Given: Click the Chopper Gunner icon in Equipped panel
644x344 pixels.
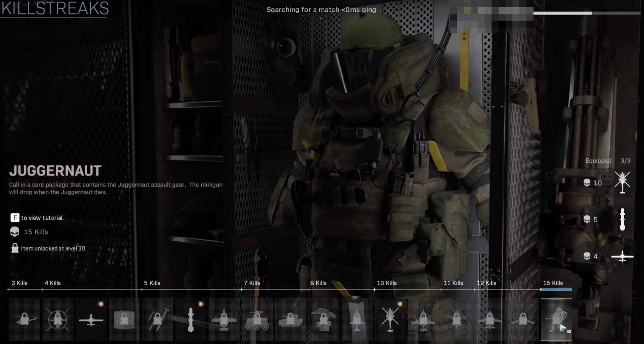Looking at the screenshot, I should [x=623, y=183].
